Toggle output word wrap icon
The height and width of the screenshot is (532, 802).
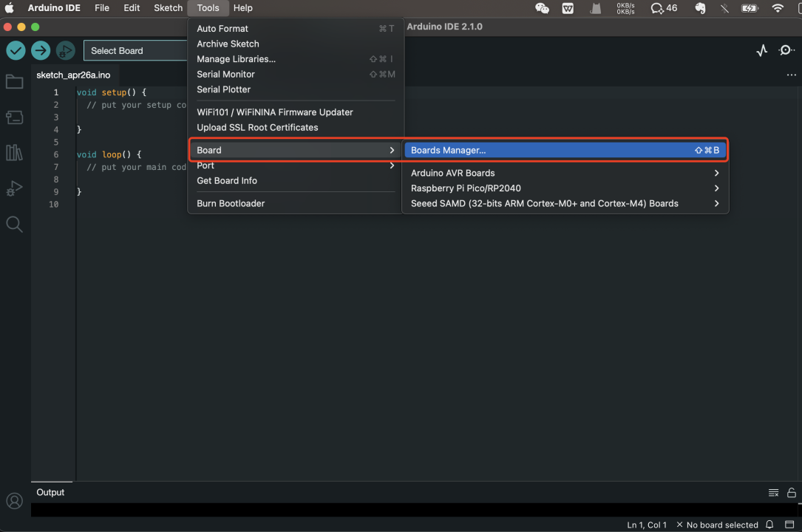pos(773,493)
